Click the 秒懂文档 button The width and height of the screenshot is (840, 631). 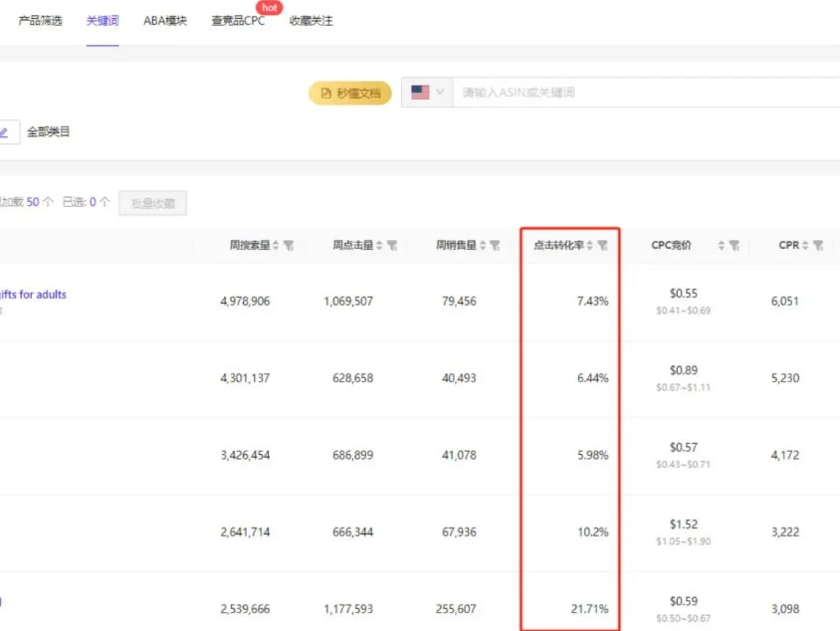pos(350,93)
